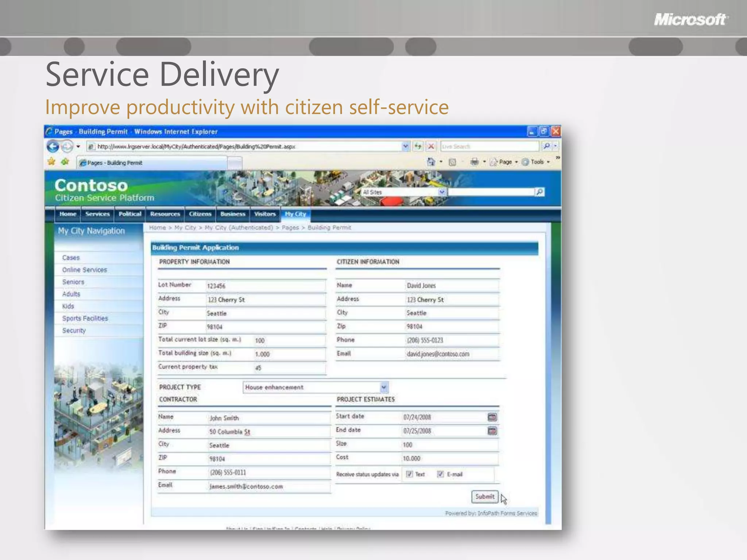Click the Refresh icon beside address bar
Image resolution: width=747 pixels, height=560 pixels.
click(x=418, y=147)
